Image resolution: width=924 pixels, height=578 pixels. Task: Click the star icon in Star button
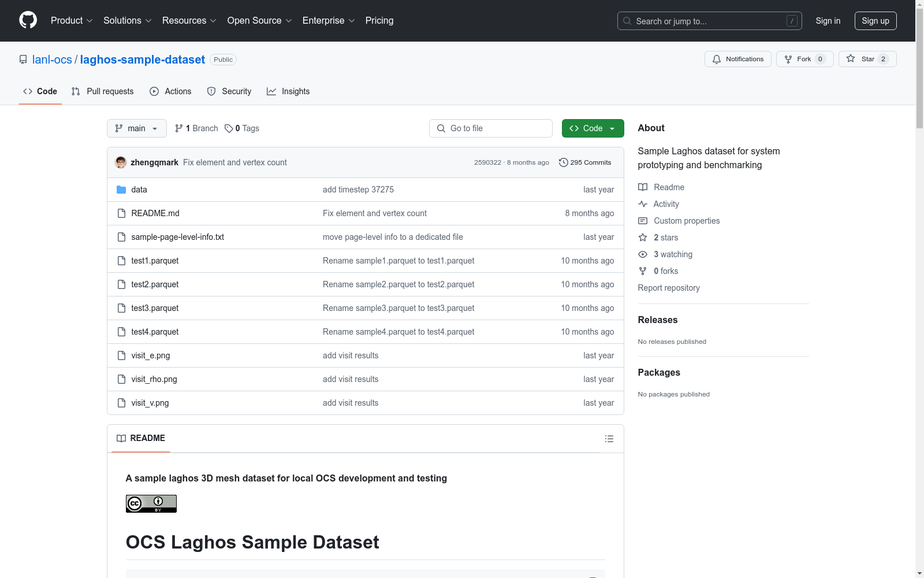click(x=851, y=58)
